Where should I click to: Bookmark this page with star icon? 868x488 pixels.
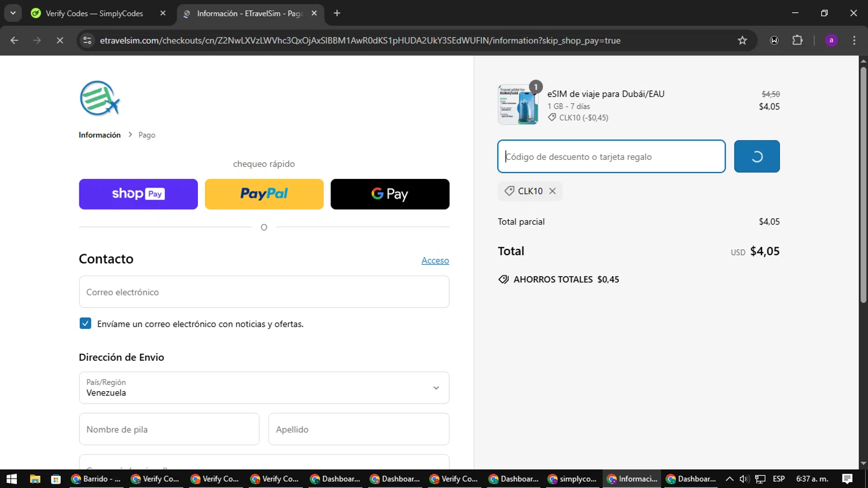tap(742, 41)
